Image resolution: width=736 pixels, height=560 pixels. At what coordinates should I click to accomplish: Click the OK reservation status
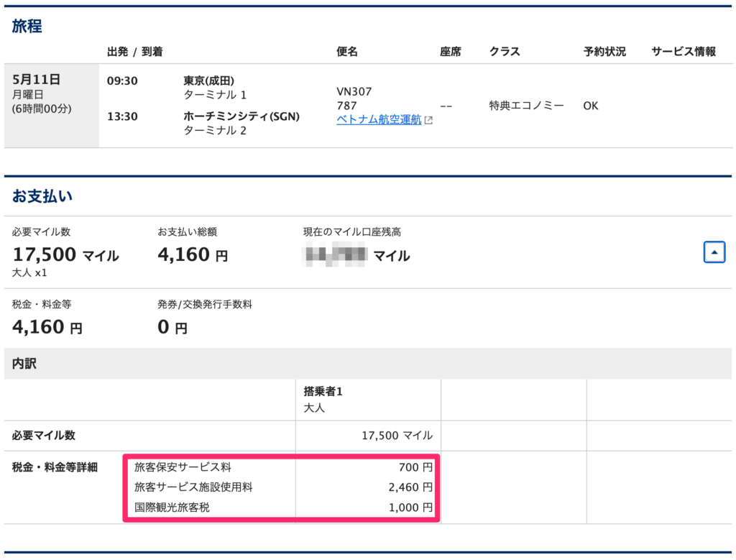tap(591, 106)
